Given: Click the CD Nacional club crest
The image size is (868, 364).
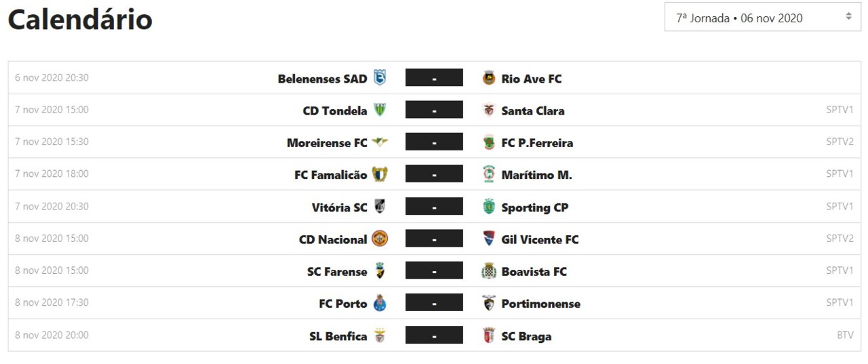Looking at the screenshot, I should point(380,239).
